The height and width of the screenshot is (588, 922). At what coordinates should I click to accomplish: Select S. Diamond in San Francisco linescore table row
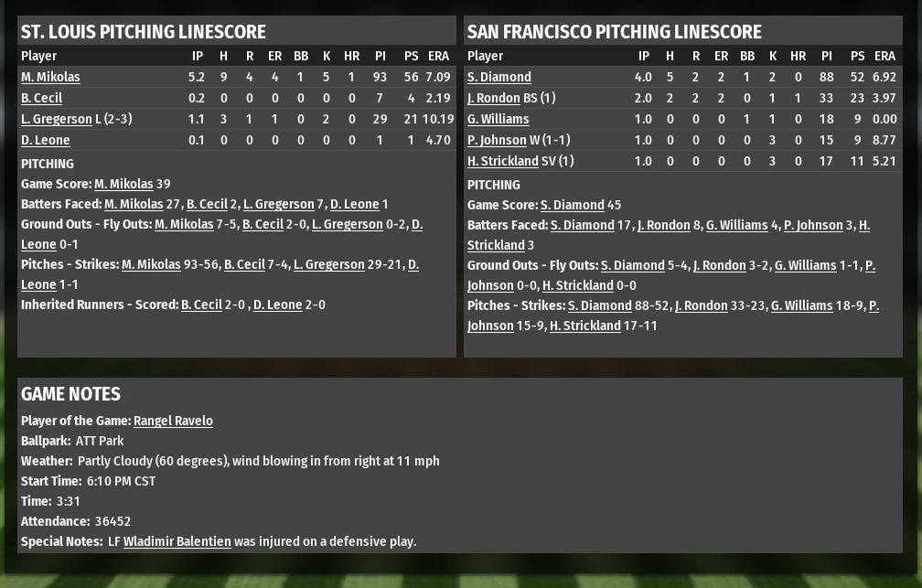(x=499, y=77)
